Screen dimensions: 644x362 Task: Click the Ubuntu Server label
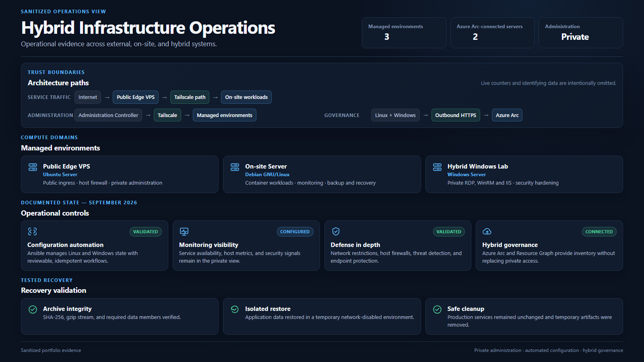click(x=60, y=175)
